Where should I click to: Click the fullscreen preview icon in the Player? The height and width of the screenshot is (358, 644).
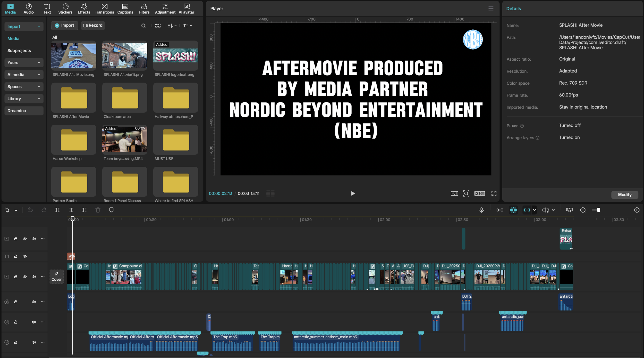tap(494, 193)
